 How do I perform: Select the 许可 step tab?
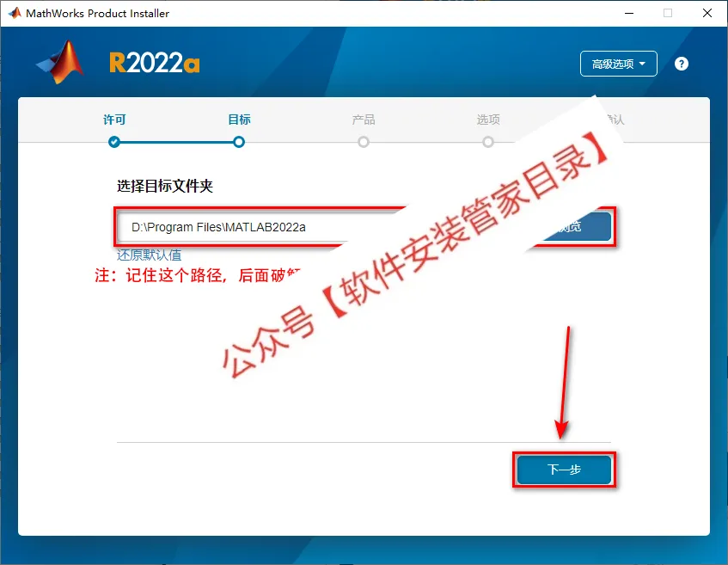click(x=114, y=120)
